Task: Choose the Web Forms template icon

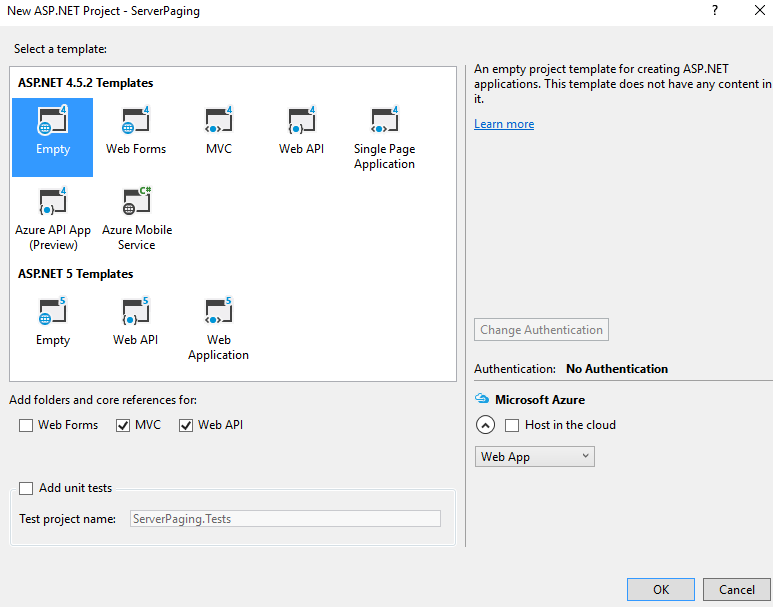Action: [136, 123]
